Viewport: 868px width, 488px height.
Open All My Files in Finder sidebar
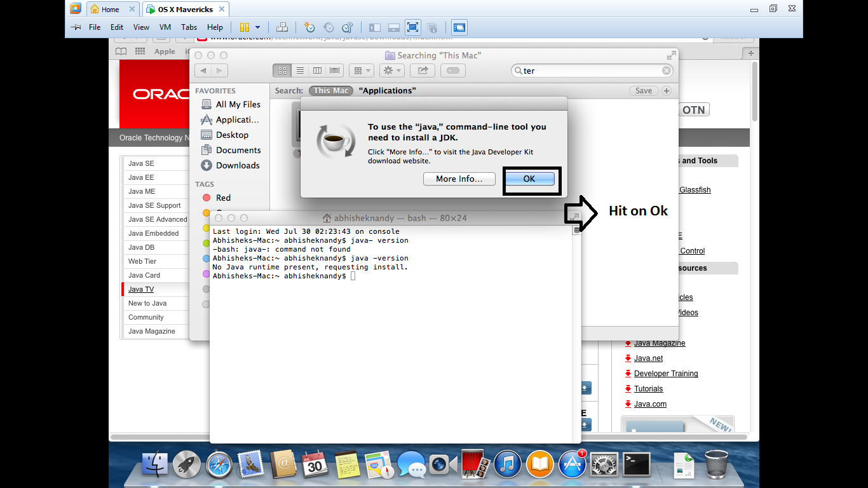231,104
